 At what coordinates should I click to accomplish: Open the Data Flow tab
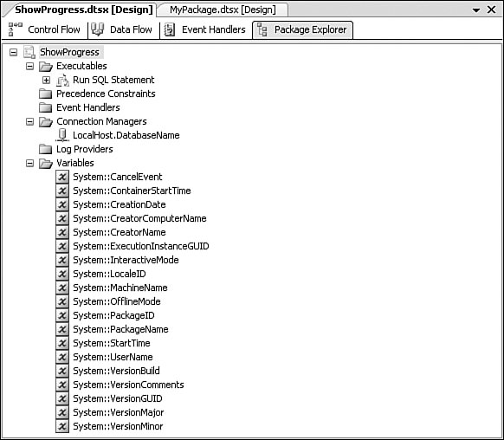122,29
